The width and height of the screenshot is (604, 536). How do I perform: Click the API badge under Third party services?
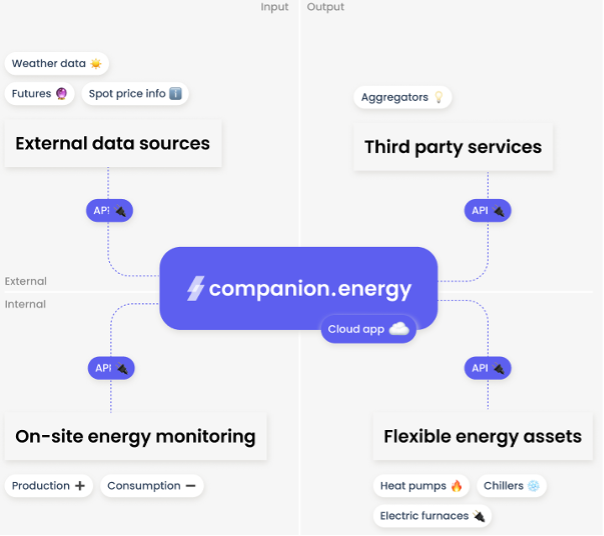pos(488,211)
